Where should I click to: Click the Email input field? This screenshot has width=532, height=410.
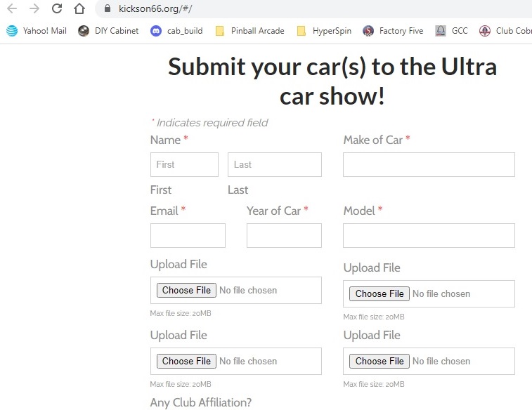click(x=188, y=236)
